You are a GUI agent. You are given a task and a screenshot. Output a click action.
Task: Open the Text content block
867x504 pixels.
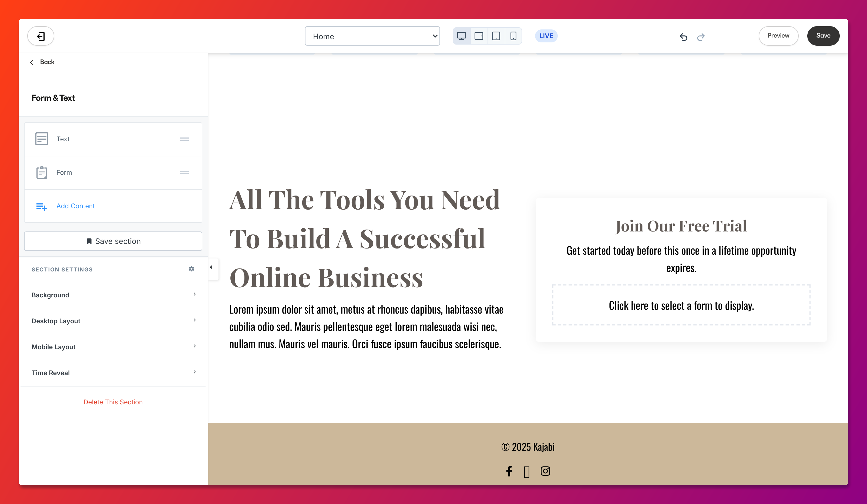pyautogui.click(x=113, y=139)
